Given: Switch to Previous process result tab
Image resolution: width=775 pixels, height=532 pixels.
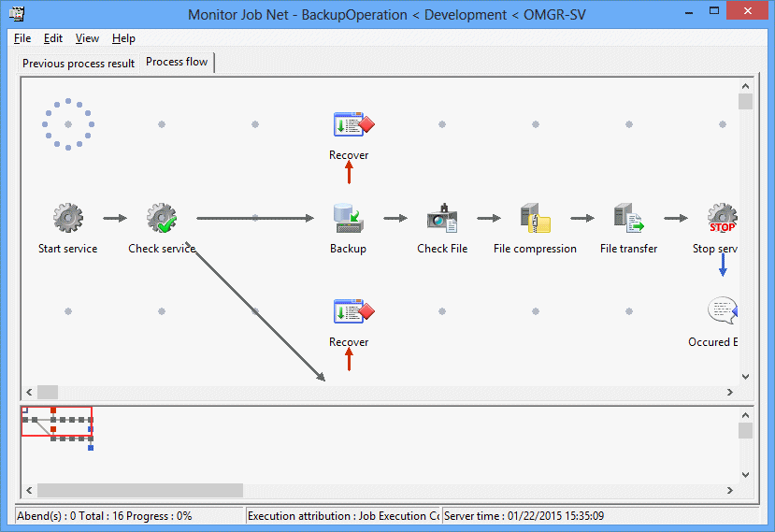Looking at the screenshot, I should click(x=79, y=64).
